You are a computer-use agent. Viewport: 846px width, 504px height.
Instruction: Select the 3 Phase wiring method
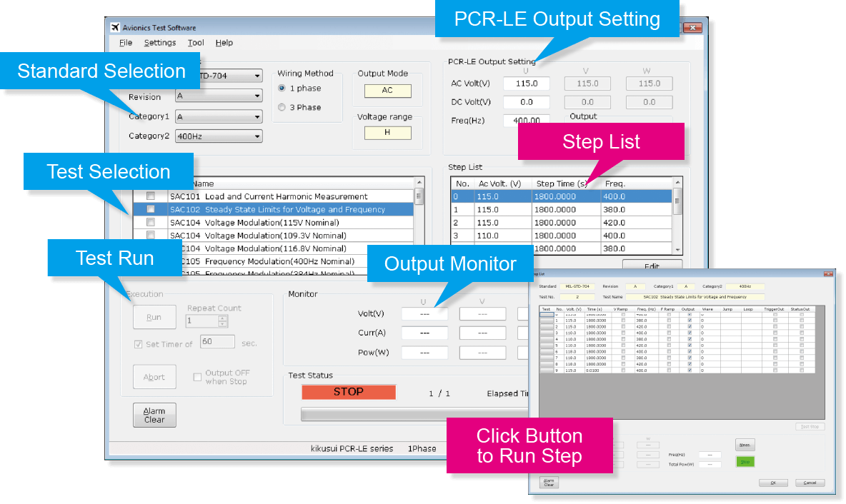click(282, 107)
